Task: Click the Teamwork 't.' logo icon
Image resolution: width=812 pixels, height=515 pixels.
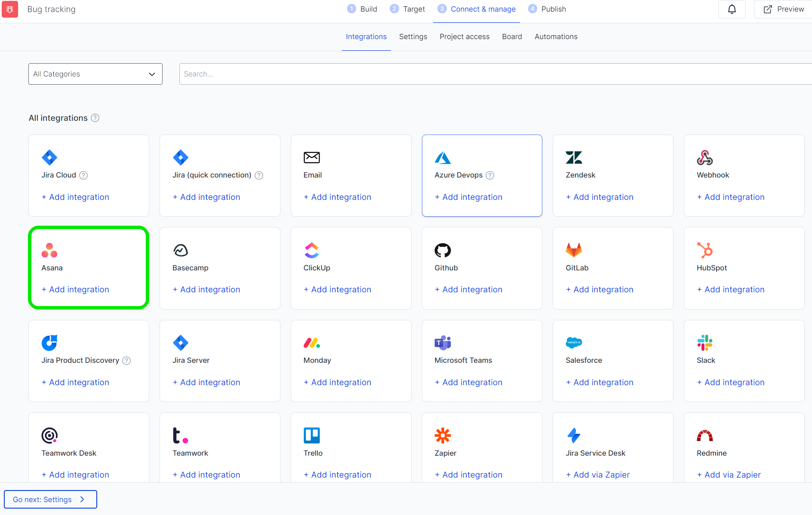Action: click(x=181, y=435)
